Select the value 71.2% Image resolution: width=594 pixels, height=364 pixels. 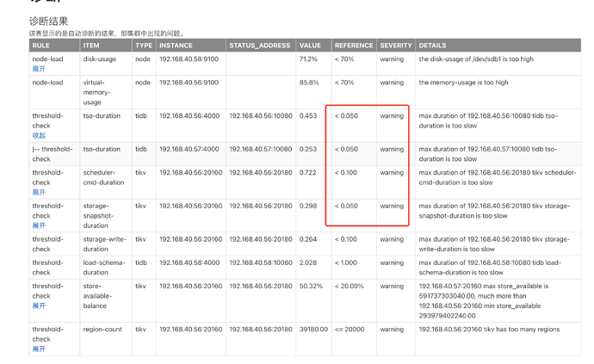point(308,59)
